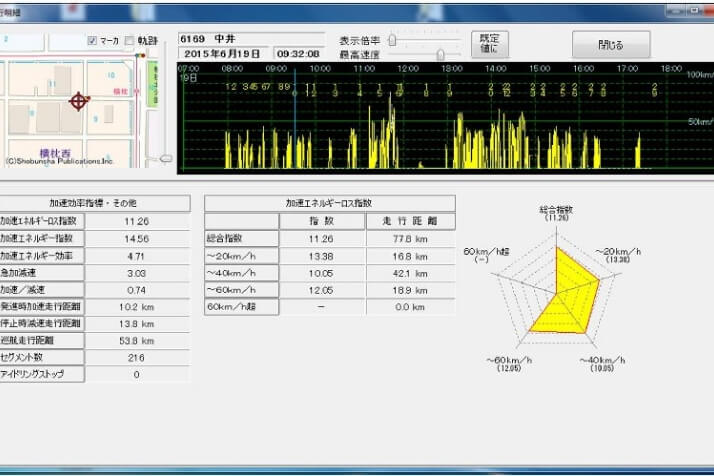This screenshot has height=476, width=714.
Task: Click the 加速効率指標・その他 header
Action: click(x=93, y=203)
